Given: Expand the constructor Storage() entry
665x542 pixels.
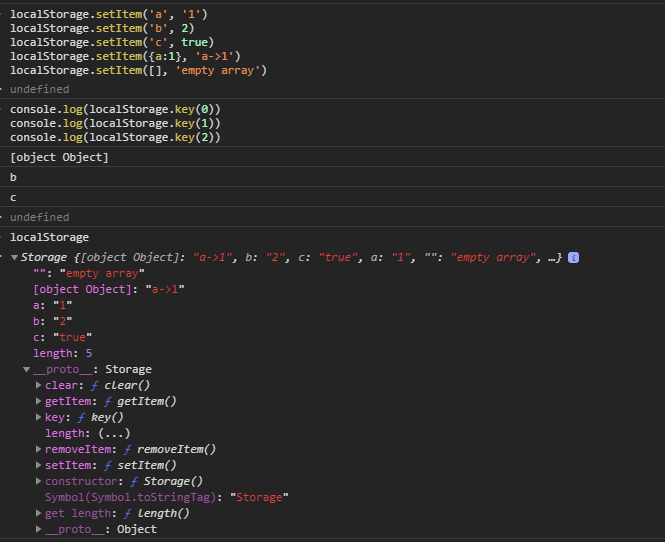Looking at the screenshot, I should click(x=38, y=481).
